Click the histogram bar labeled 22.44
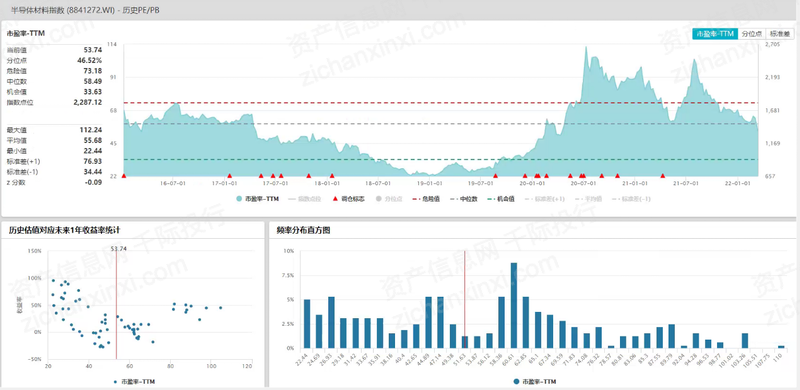This screenshot has width=800, height=390. point(307,324)
